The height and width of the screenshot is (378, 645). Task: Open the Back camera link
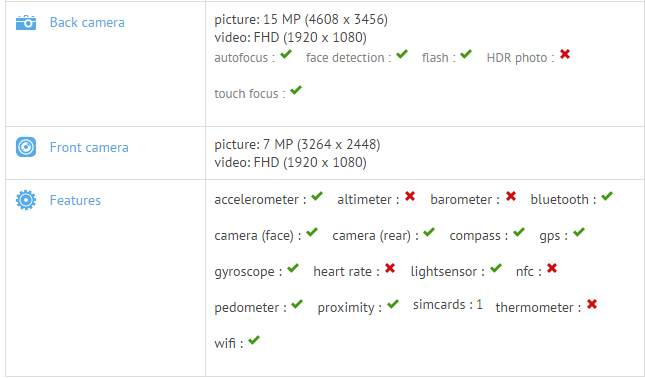[x=87, y=23]
